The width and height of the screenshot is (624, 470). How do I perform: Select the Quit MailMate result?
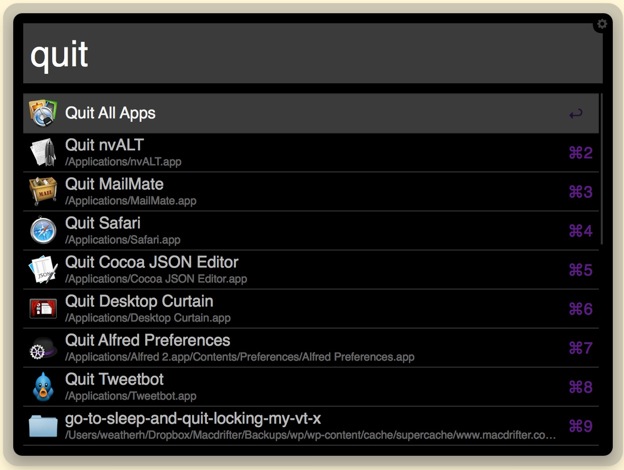pyautogui.click(x=311, y=191)
